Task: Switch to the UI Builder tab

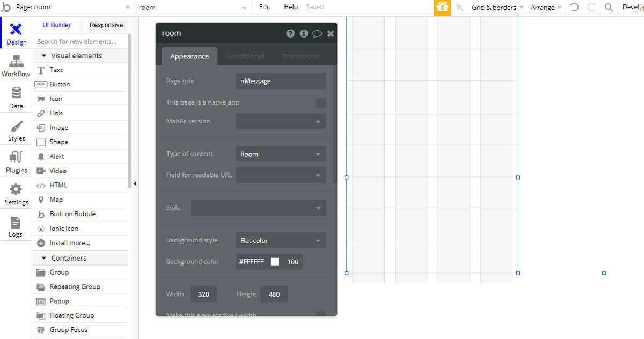Action: point(56,25)
